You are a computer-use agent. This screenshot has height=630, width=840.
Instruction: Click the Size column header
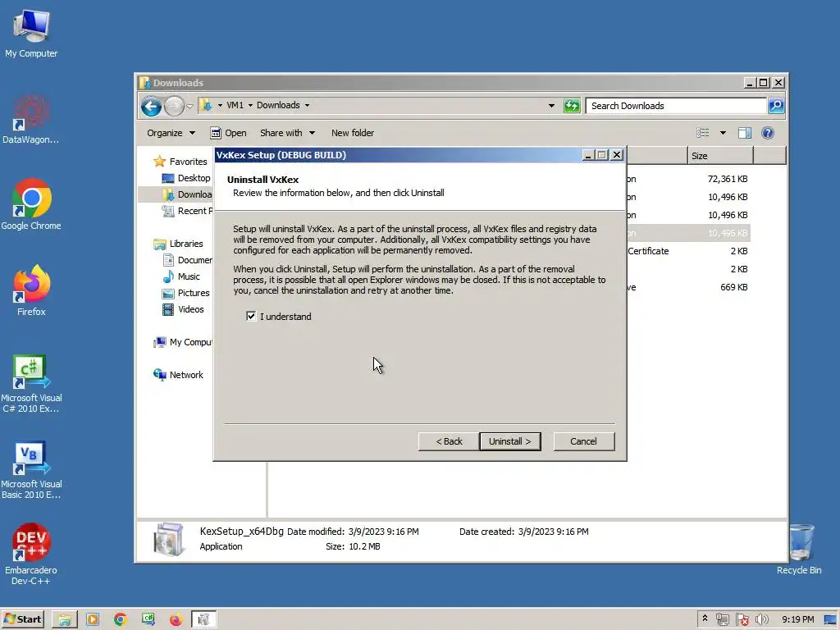[720, 156]
